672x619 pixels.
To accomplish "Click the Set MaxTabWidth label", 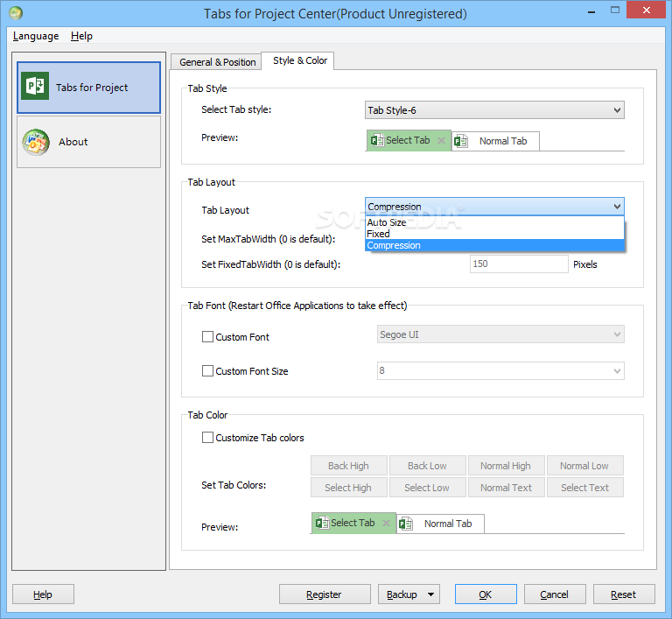I will click(269, 239).
